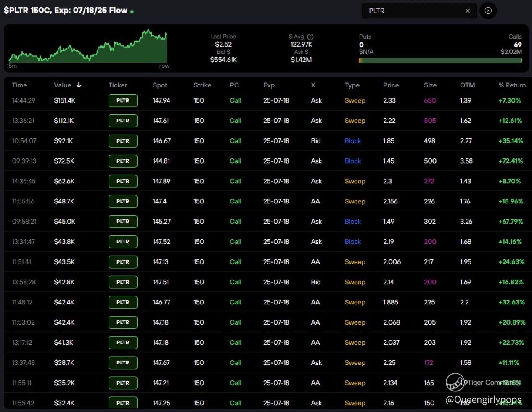Click the Last Price $2.52 value
Viewport: 532px width, 412px height.
[x=223, y=44]
